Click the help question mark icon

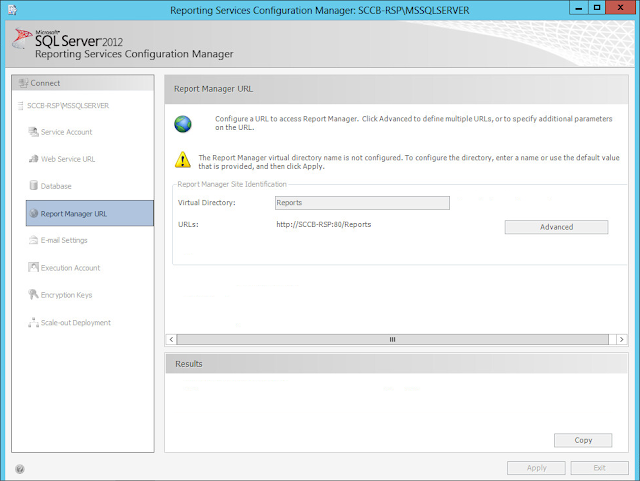click(x=20, y=469)
